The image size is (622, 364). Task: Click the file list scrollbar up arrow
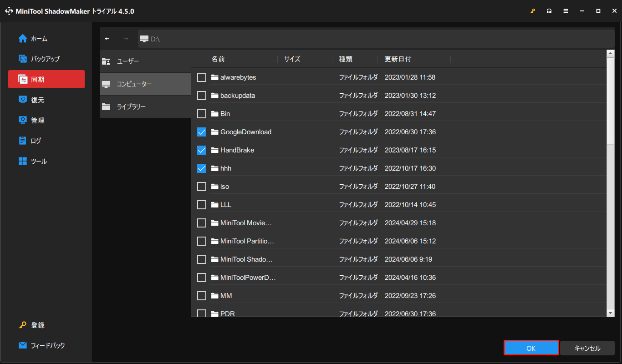pos(611,54)
